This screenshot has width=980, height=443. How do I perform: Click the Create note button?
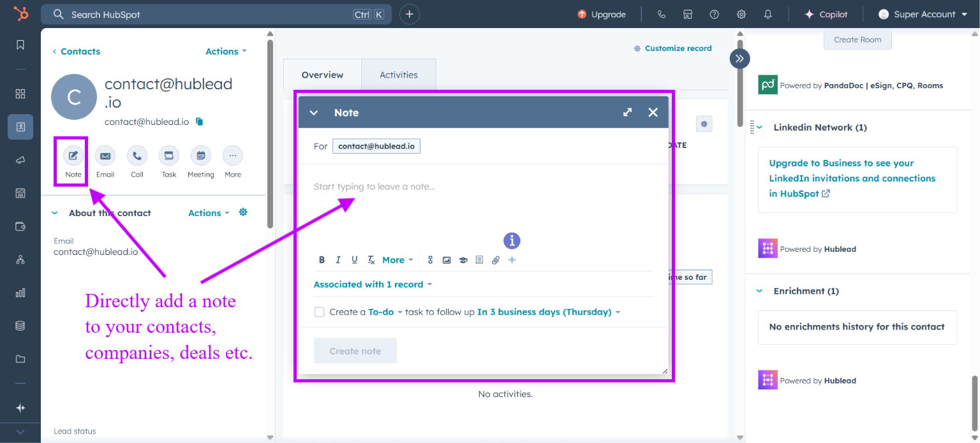point(355,351)
